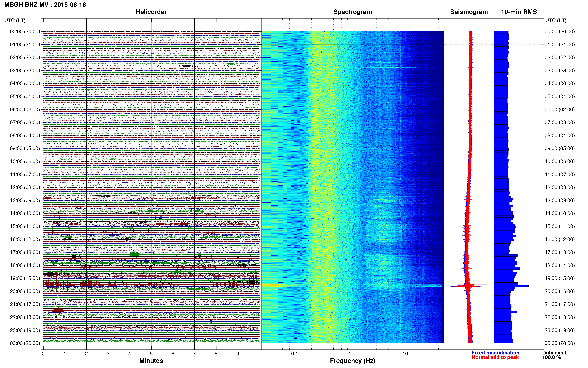Click right time label '20:00 (16:00)'
This screenshot has height=368, width=588.
[560, 291]
